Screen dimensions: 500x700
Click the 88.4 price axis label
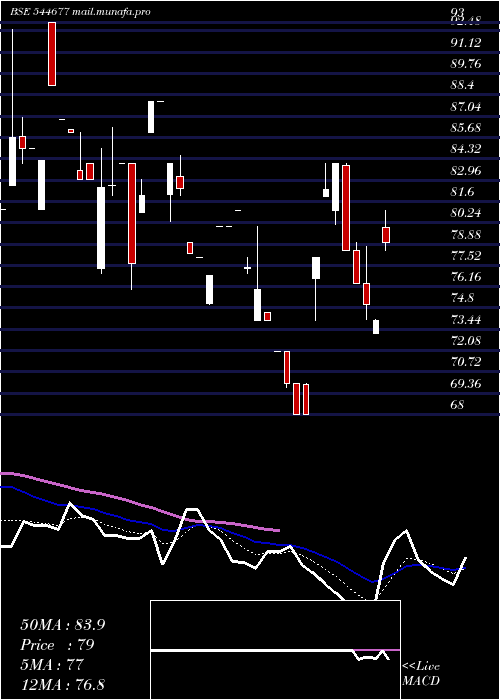462,85
